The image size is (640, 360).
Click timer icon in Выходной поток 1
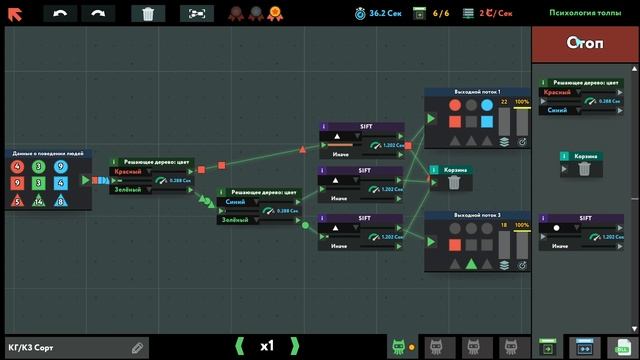[522, 142]
